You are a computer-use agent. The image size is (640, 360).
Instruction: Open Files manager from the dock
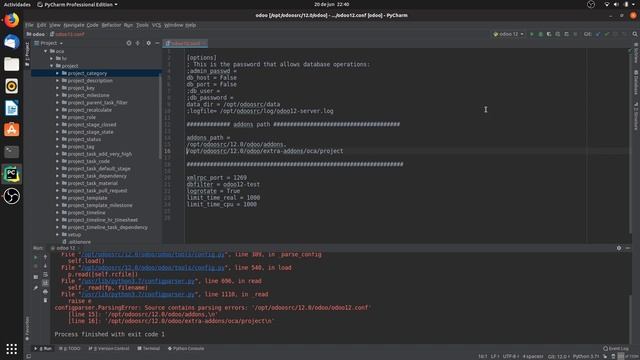click(x=11, y=64)
